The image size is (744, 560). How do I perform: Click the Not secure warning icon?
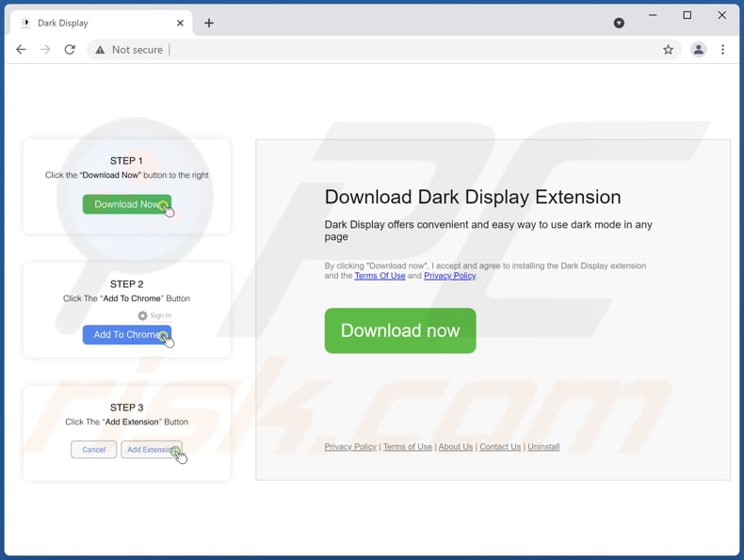click(100, 50)
